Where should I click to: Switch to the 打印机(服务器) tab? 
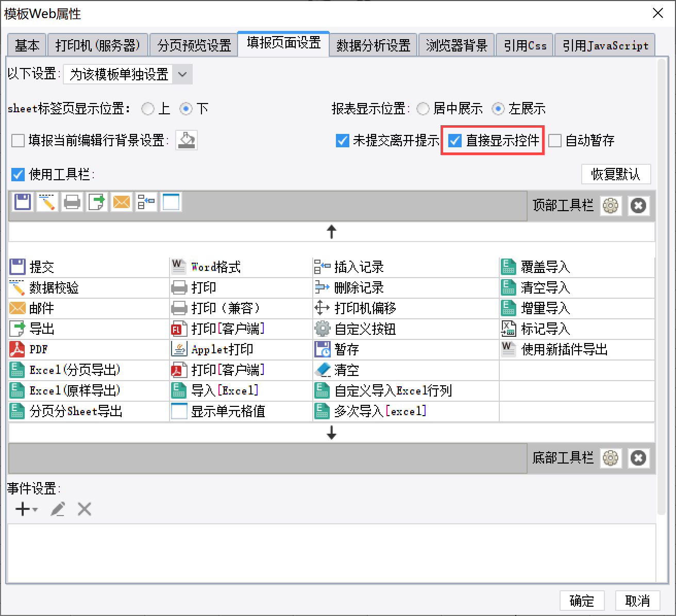point(98,45)
